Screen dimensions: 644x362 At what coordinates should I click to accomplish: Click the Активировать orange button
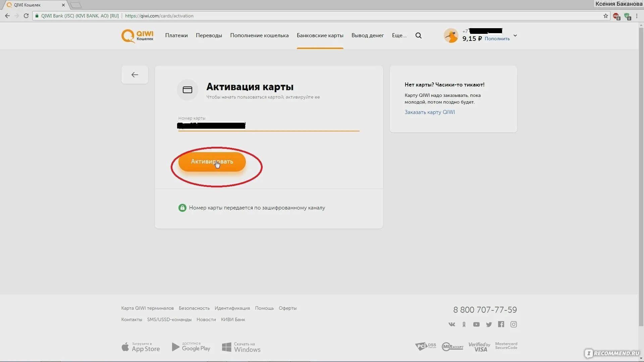pyautogui.click(x=212, y=161)
